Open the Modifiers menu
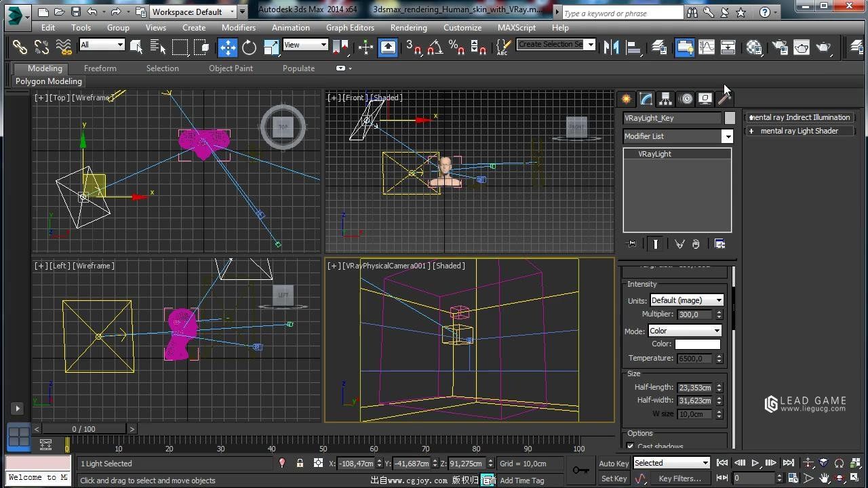This screenshot has width=868, height=488. click(x=239, y=28)
